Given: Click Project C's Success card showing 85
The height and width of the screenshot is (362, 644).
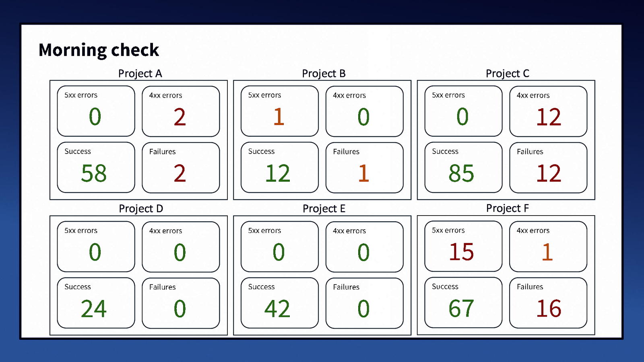Looking at the screenshot, I should click(463, 167).
